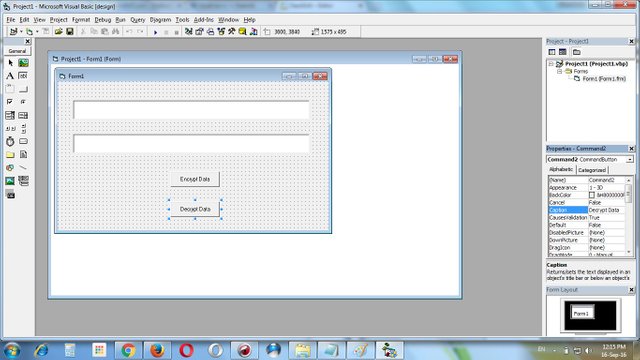Open the Format menu
This screenshot has width=640, height=360.
(x=81, y=20)
